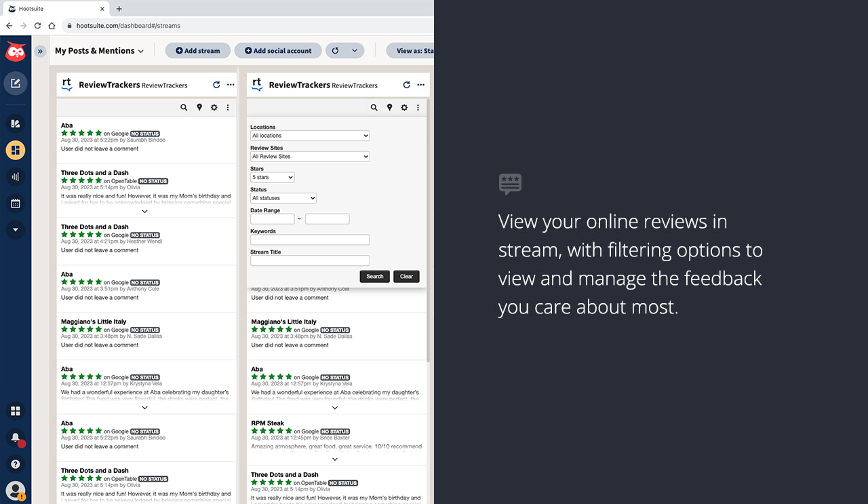Image resolution: width=868 pixels, height=504 pixels.
Task: Refresh the second ReviewTrackers stream
Action: click(x=406, y=85)
